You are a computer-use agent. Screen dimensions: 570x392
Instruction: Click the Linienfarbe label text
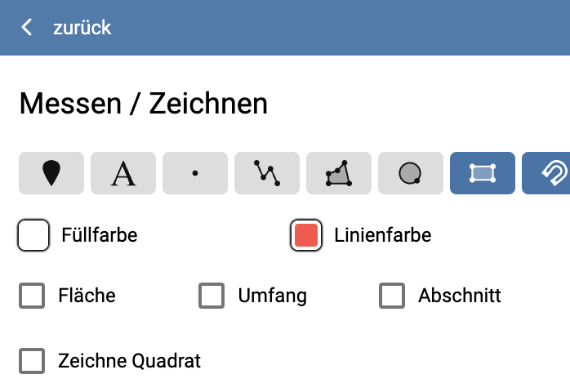pyautogui.click(x=382, y=236)
